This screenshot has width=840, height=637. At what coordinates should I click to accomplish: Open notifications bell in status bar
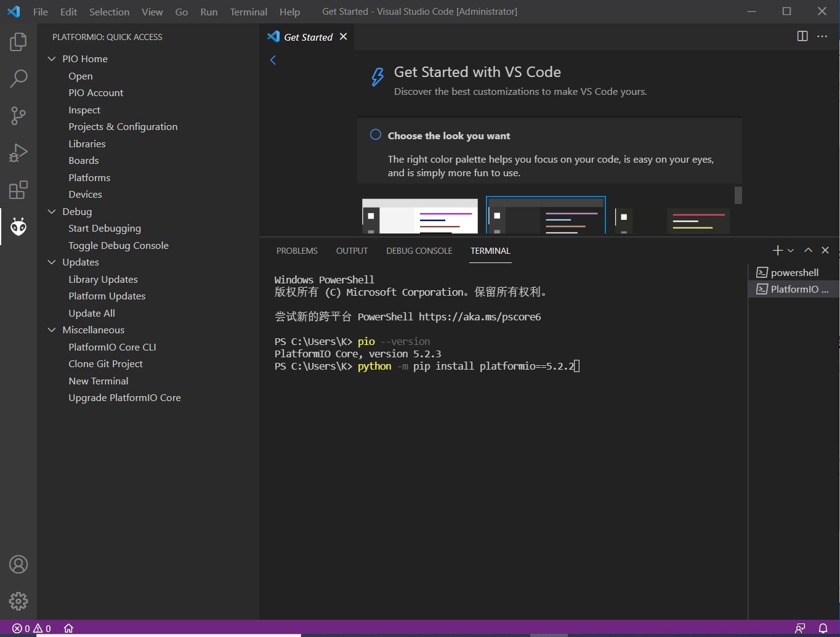[823, 628]
